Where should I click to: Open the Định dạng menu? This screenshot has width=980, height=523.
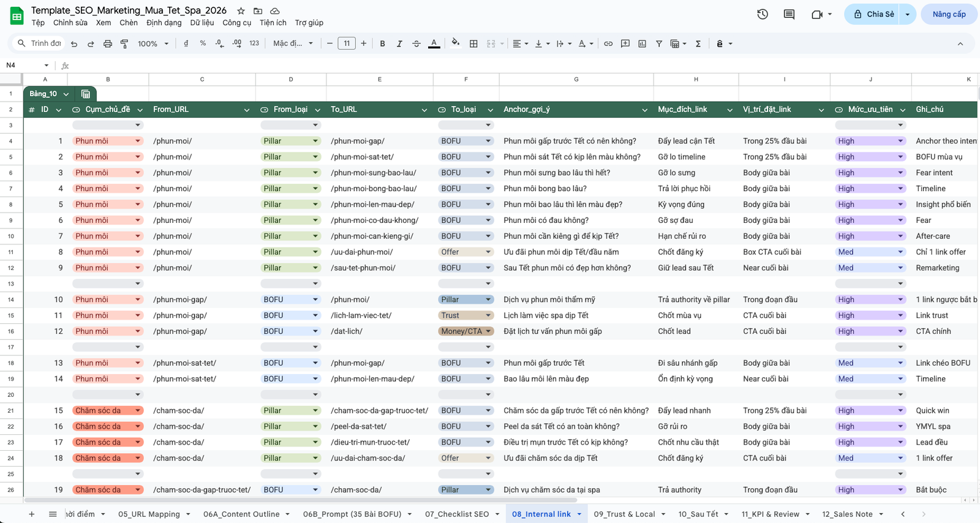coord(164,23)
